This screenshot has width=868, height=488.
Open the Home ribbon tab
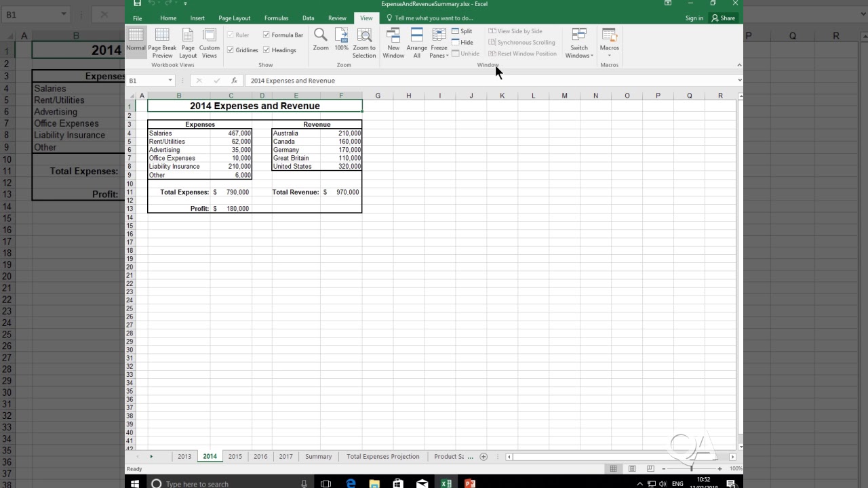coord(168,18)
